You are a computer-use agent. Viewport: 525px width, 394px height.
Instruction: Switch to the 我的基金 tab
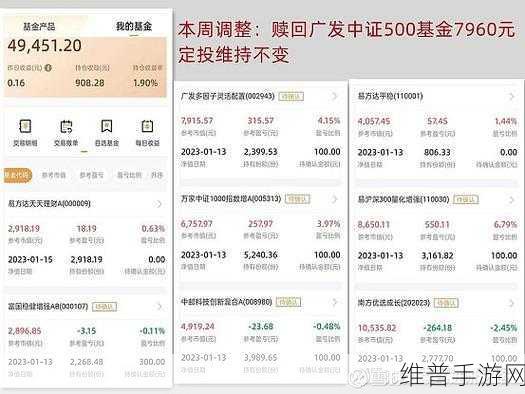[x=134, y=26]
